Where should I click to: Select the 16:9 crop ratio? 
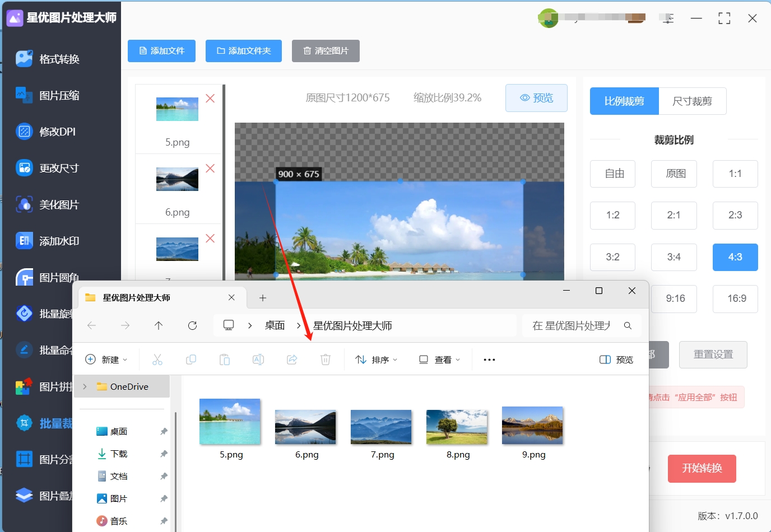(735, 299)
